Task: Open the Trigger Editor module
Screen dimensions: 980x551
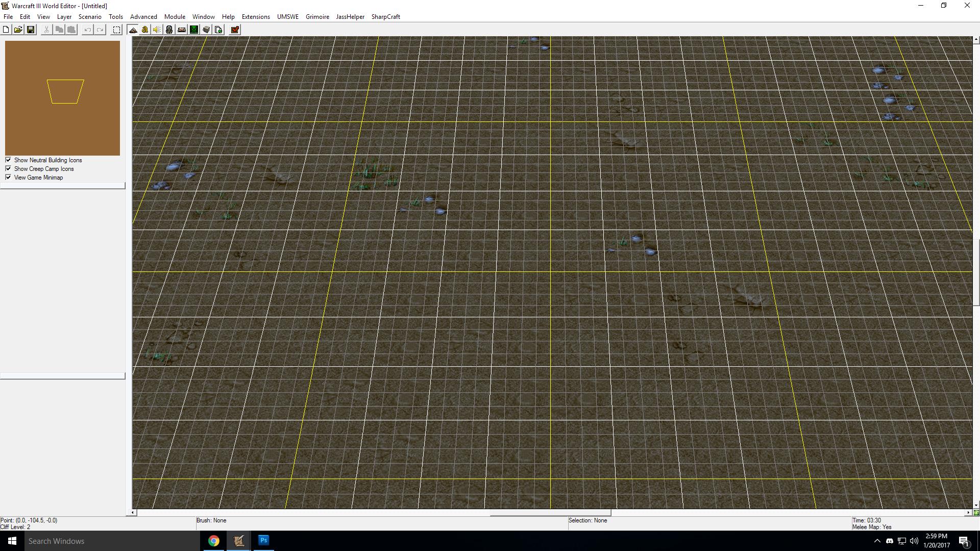Action: click(145, 30)
